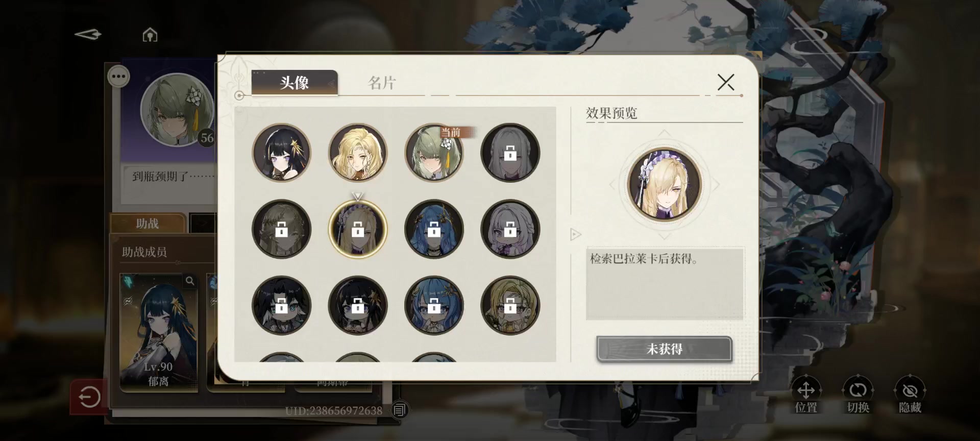Click the red logout icon

coord(89,397)
